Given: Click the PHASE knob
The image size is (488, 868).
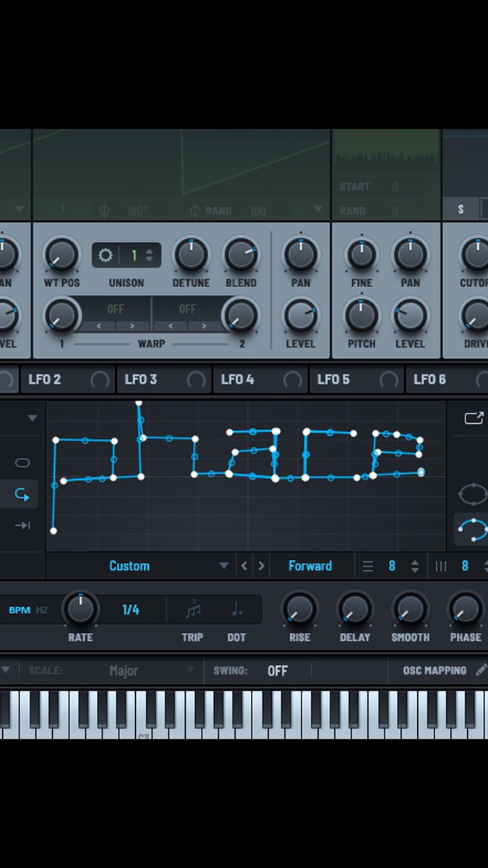Looking at the screenshot, I should point(466,610).
